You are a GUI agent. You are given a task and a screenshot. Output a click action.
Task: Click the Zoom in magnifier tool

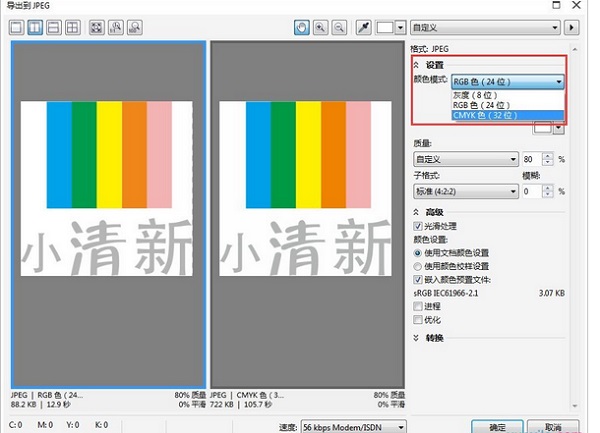[320, 27]
